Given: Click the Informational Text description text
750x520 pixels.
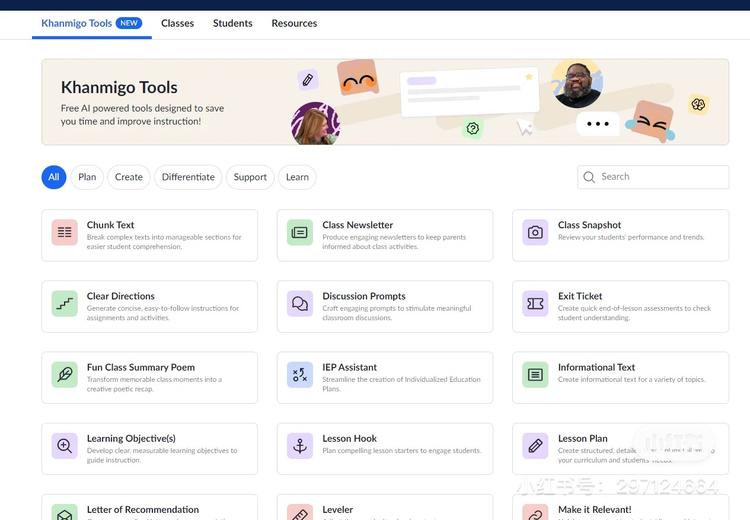Looking at the screenshot, I should (631, 379).
